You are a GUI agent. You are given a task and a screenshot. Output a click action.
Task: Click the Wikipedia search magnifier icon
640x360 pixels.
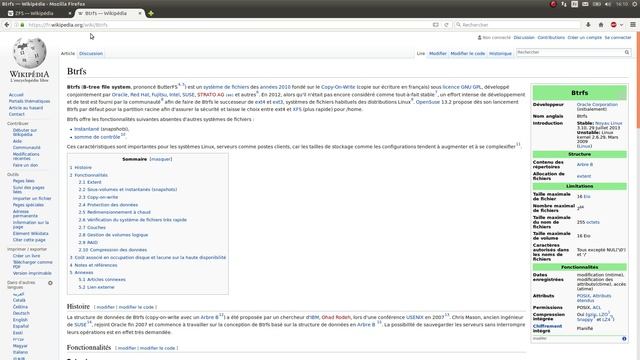tap(627, 52)
